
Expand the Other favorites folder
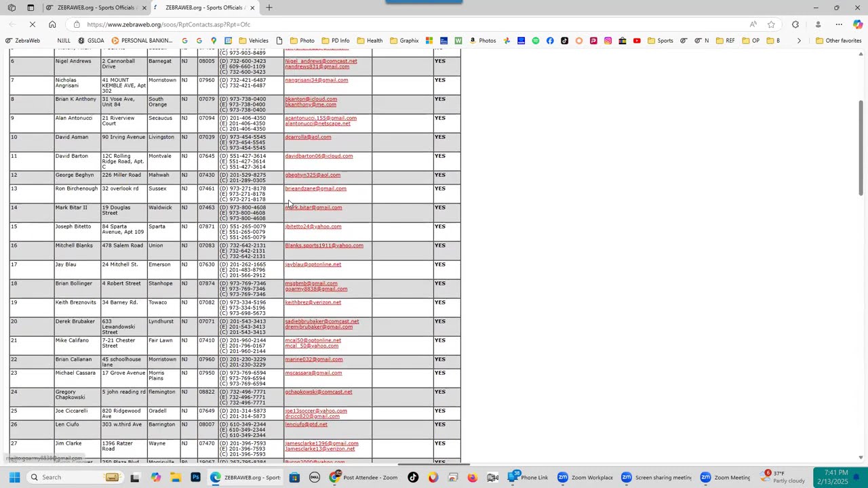[x=838, y=41]
